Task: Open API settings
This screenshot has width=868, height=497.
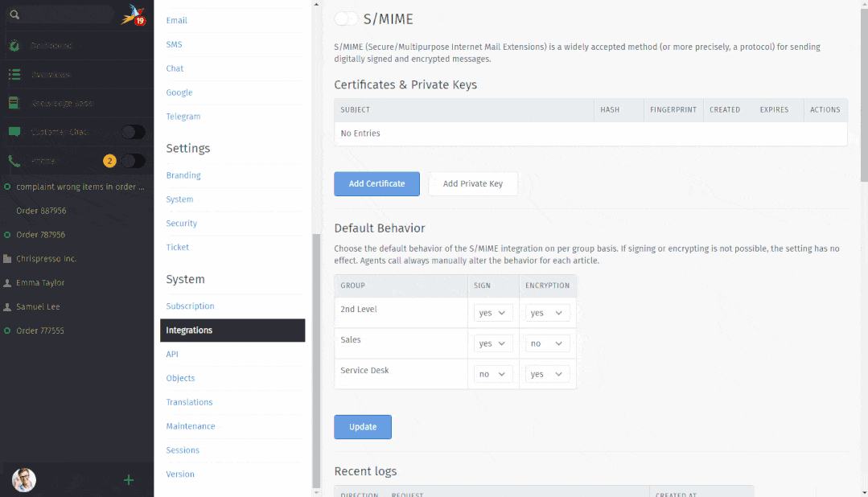Action: tap(172, 354)
